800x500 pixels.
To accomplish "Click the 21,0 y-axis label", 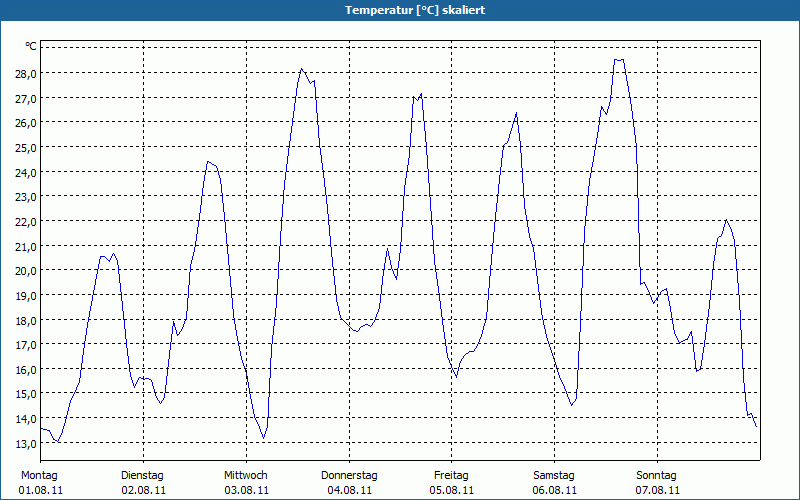I will pyautogui.click(x=26, y=246).
